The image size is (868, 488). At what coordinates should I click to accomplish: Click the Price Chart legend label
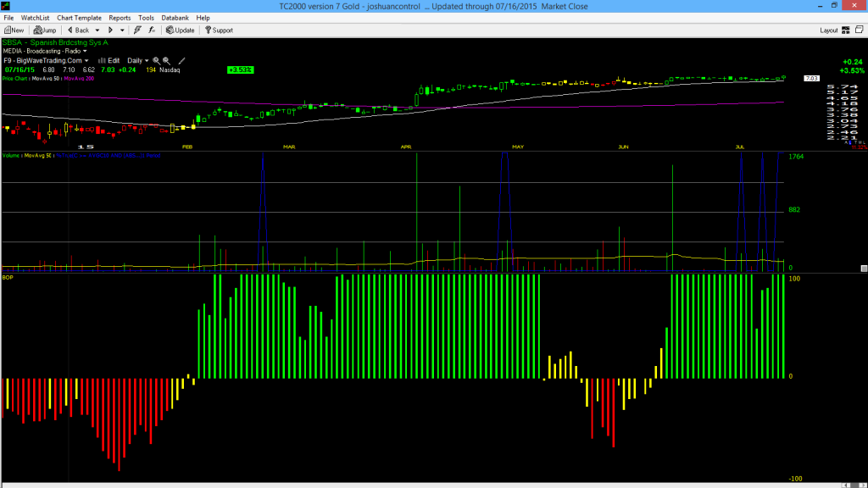(15, 79)
